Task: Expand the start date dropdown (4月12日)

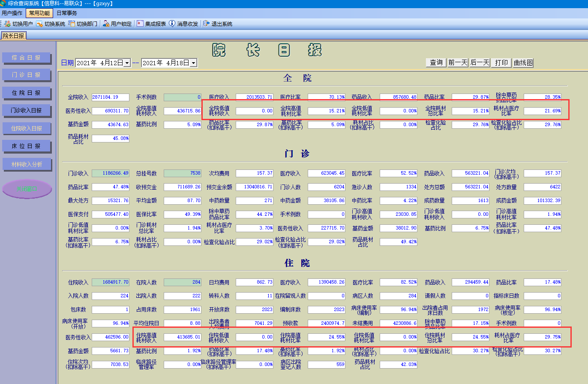Action: coord(127,63)
